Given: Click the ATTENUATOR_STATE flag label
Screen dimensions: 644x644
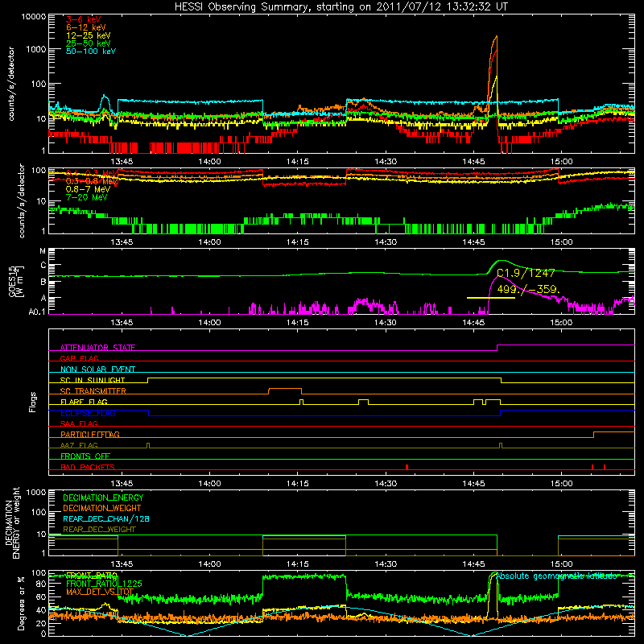Looking at the screenshot, I should click(x=97, y=348).
